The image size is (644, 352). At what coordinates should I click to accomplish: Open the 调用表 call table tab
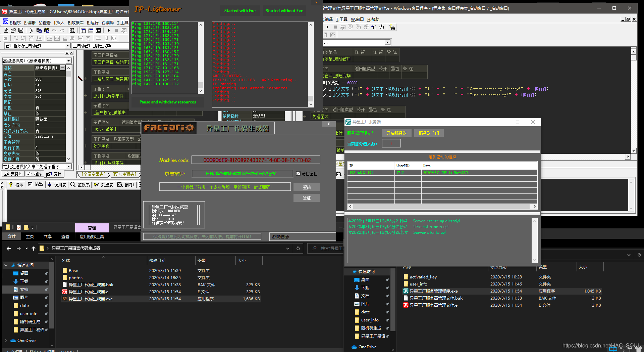point(57,184)
